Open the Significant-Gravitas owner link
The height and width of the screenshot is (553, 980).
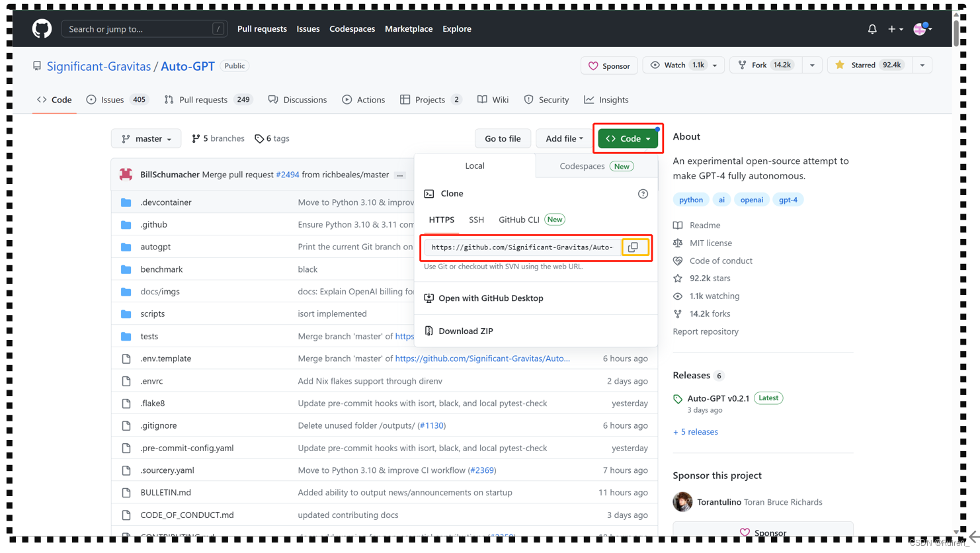tap(99, 66)
